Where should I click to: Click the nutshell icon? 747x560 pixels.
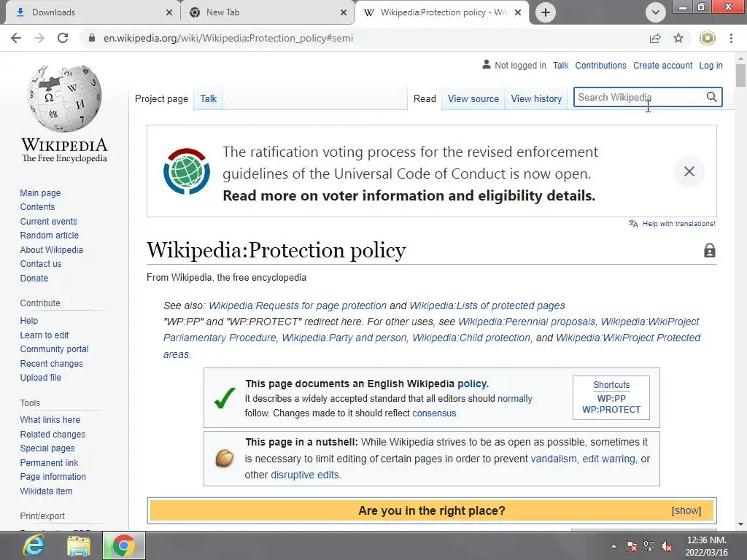225,459
